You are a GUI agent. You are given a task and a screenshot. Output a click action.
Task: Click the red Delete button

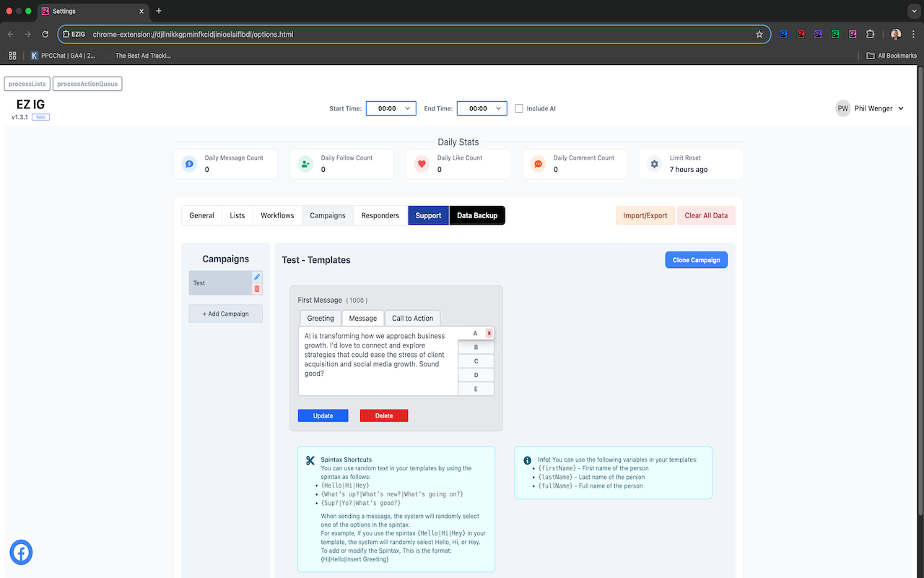coord(384,415)
